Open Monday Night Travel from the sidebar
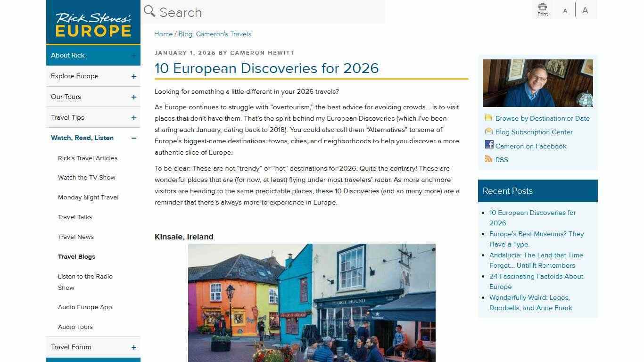The width and height of the screenshot is (644, 362). point(88,197)
